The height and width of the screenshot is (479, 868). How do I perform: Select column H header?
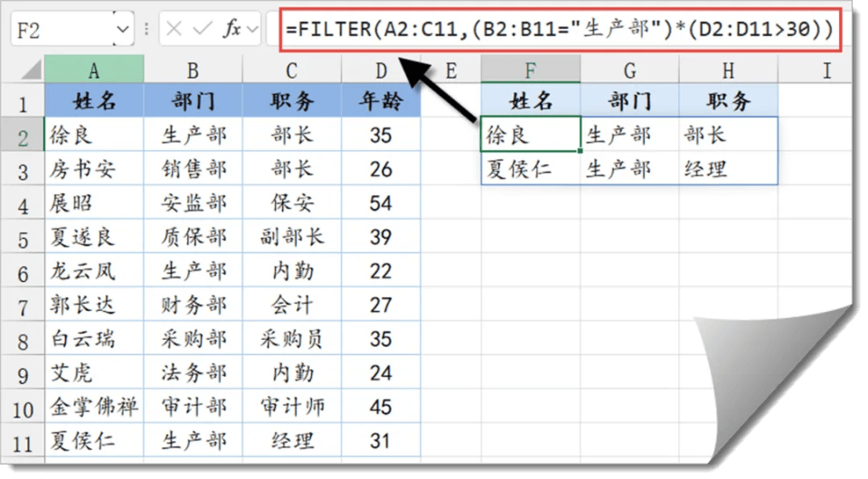[x=728, y=70]
